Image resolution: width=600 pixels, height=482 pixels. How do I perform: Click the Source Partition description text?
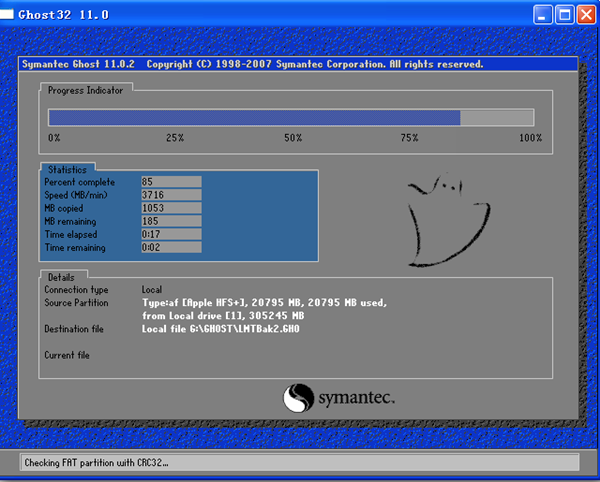(264, 308)
